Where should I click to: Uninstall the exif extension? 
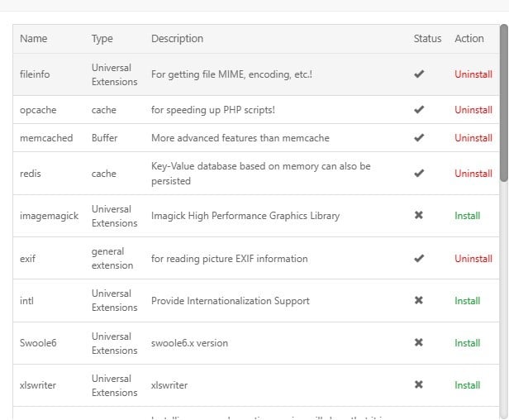[x=473, y=259]
